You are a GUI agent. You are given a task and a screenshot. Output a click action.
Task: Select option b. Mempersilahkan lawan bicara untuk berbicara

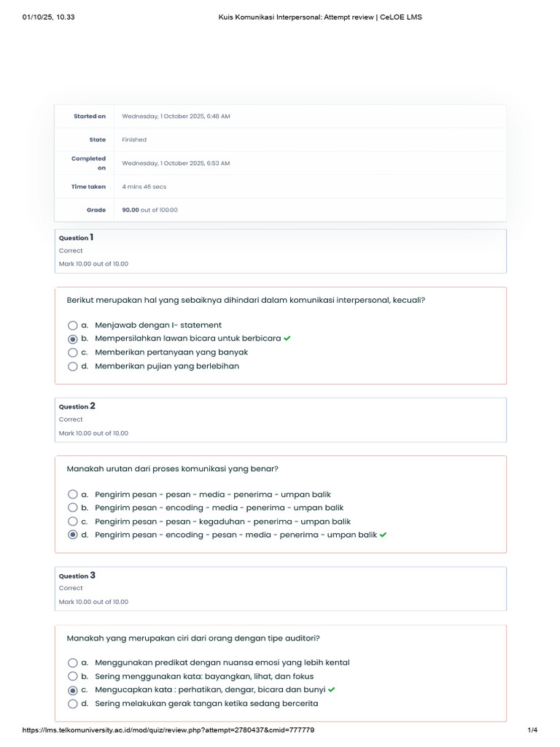tap(72, 339)
